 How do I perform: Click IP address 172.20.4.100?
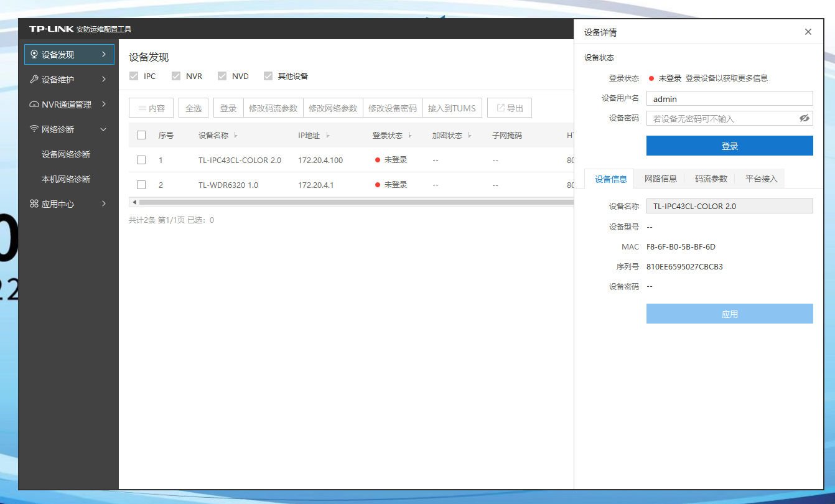(320, 160)
